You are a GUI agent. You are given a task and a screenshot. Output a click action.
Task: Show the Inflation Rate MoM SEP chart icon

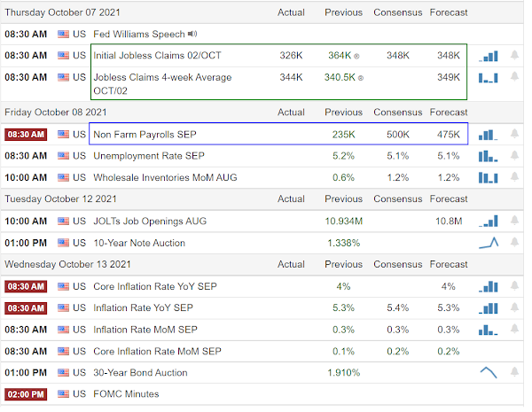489,329
